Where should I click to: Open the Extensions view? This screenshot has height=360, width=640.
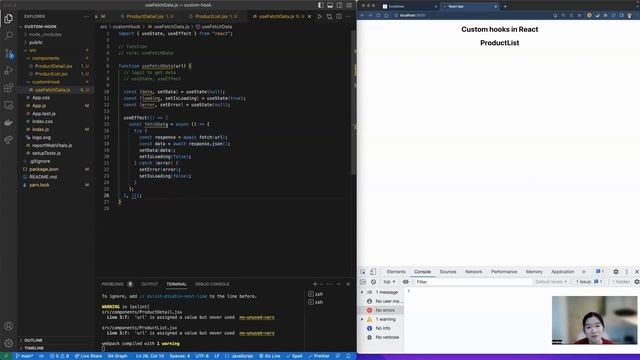pos(8,88)
